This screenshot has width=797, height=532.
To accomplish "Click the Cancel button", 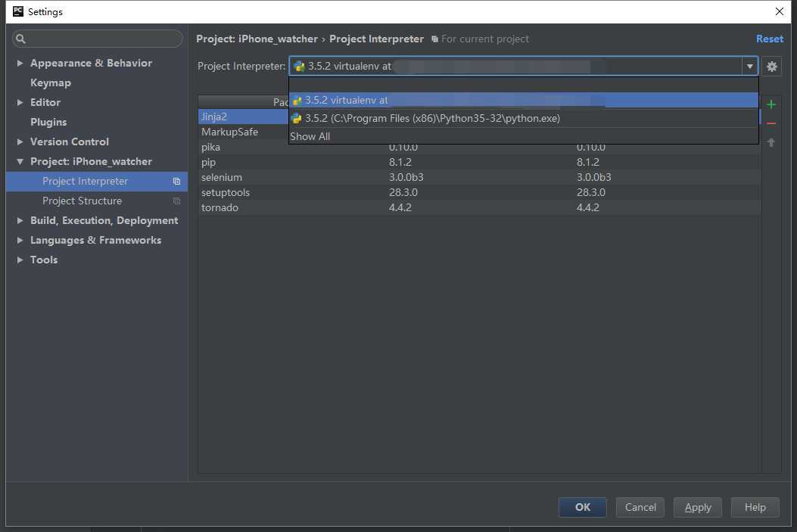I will [x=640, y=507].
